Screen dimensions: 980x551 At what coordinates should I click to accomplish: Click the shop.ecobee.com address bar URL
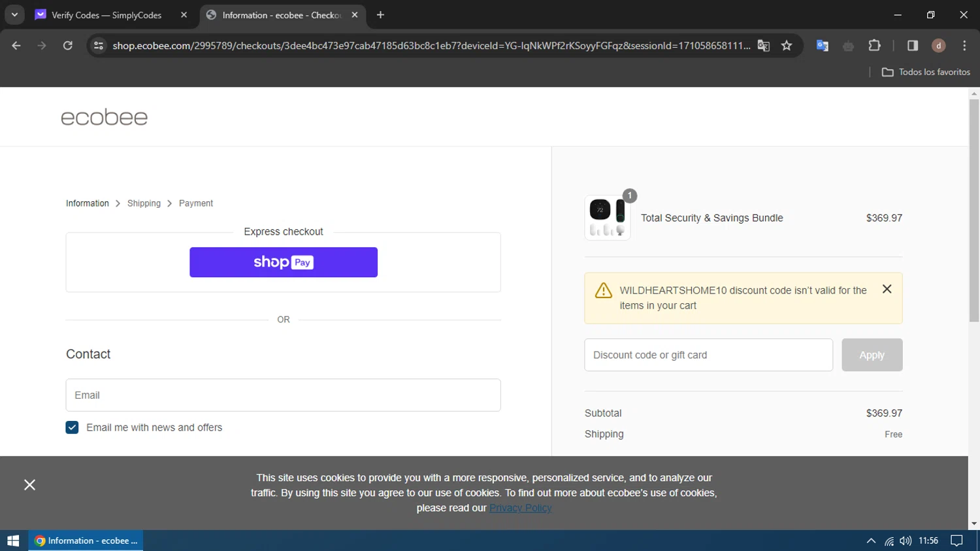pos(431,46)
